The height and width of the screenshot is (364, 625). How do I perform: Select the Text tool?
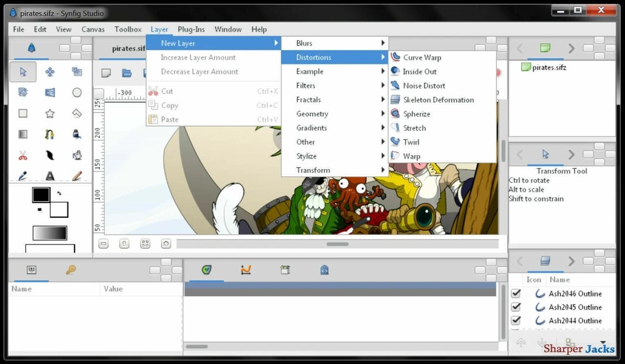click(x=50, y=175)
